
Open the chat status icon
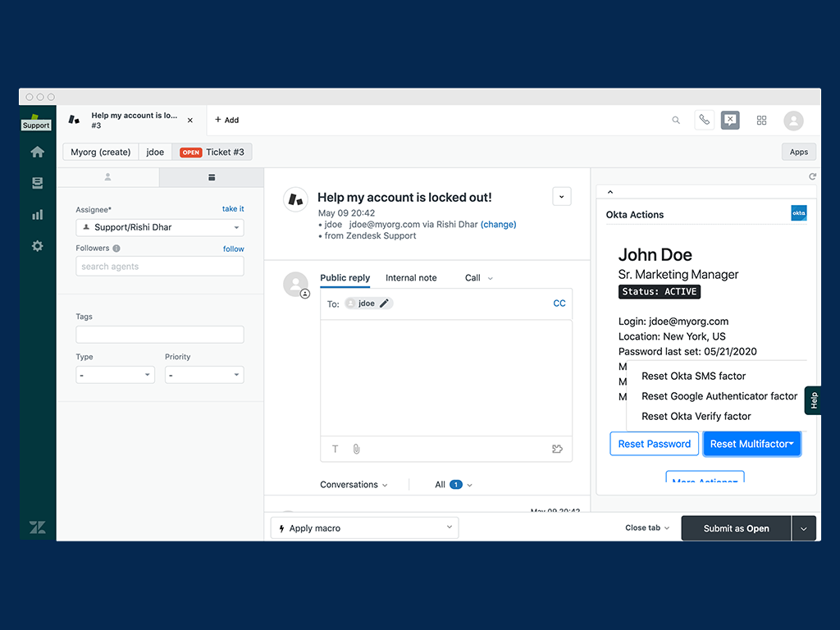click(x=730, y=120)
